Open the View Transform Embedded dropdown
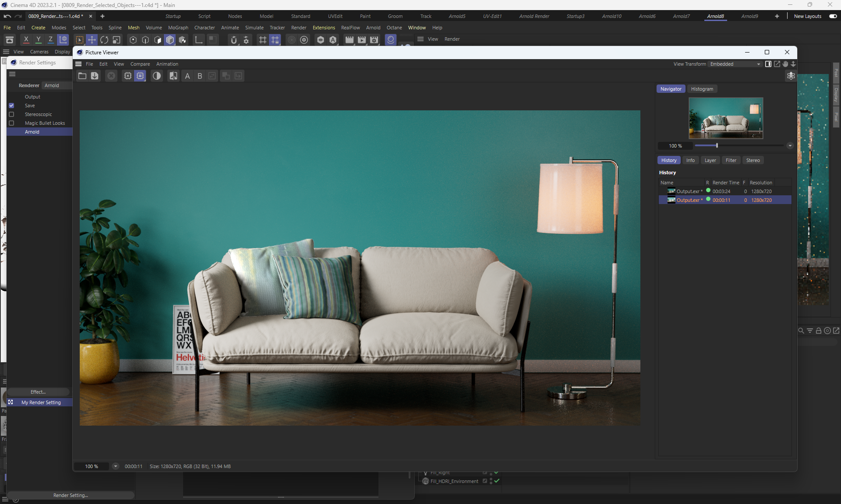Screen dimensions: 841x504 click(735, 64)
